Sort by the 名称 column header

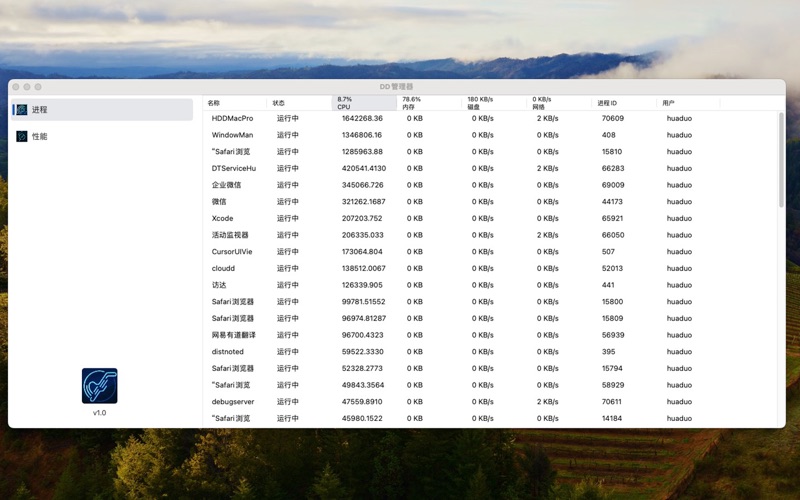point(235,103)
